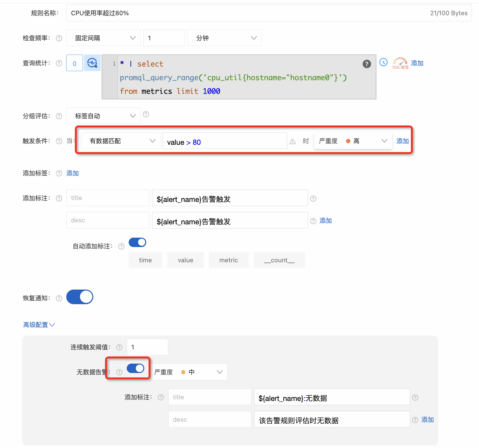Click help icon right of 标签自动 dropdown

coord(146,114)
